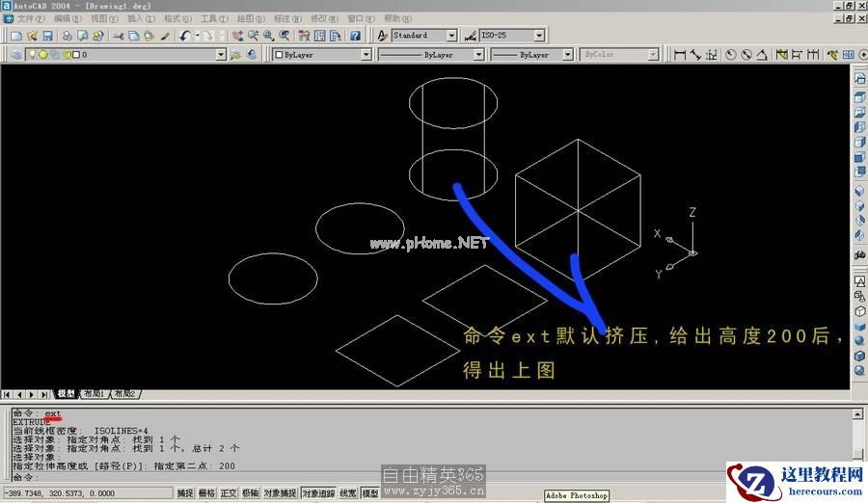Open the 文件 (File) menu

point(31,19)
